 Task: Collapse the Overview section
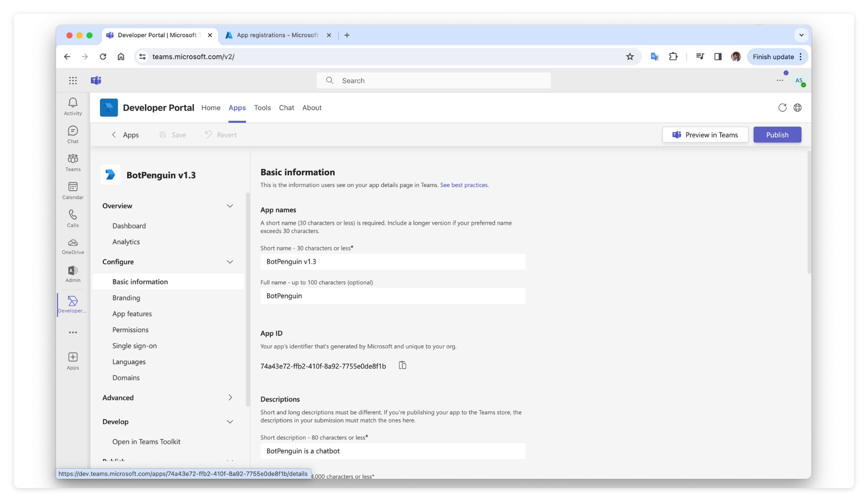[230, 205]
